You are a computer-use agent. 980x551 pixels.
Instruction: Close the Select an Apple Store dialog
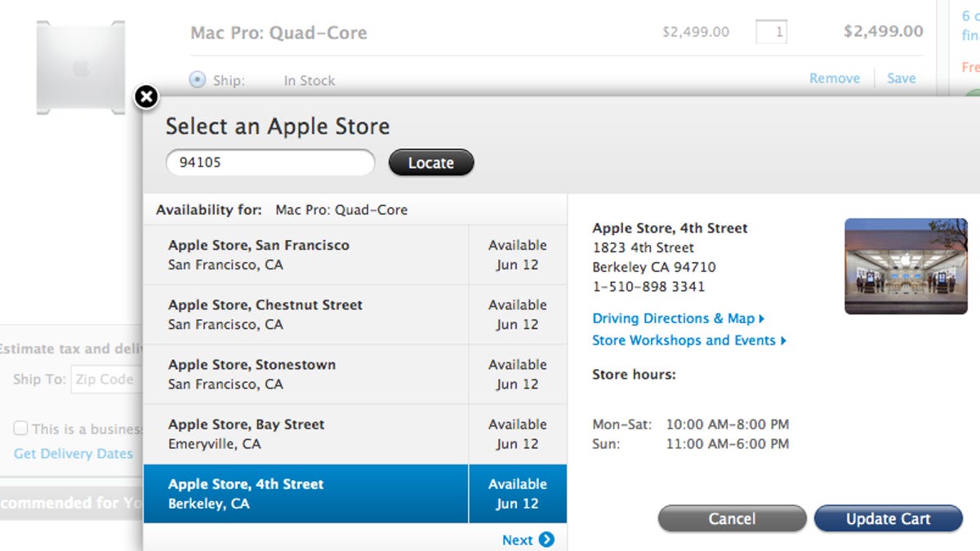(145, 97)
